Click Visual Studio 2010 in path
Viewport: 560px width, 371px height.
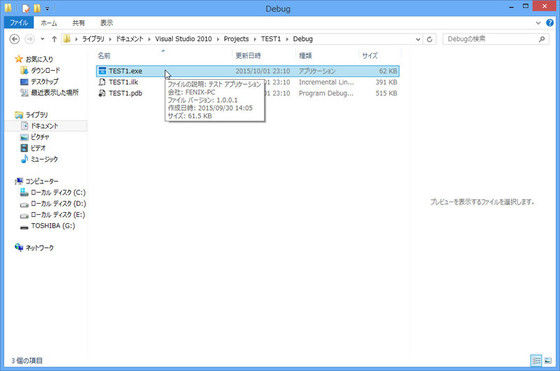[x=183, y=39]
